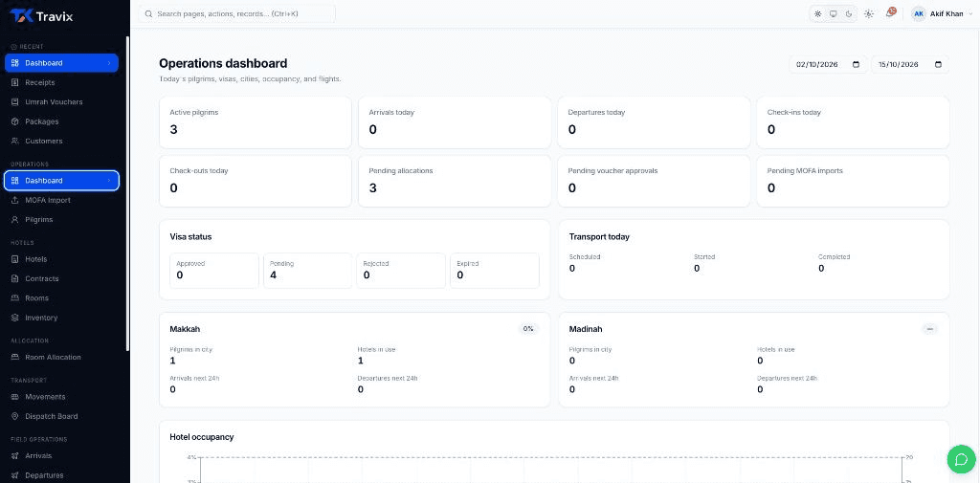The height and width of the screenshot is (483, 980).
Task: Select the Hotels building icon
Action: [x=15, y=259]
